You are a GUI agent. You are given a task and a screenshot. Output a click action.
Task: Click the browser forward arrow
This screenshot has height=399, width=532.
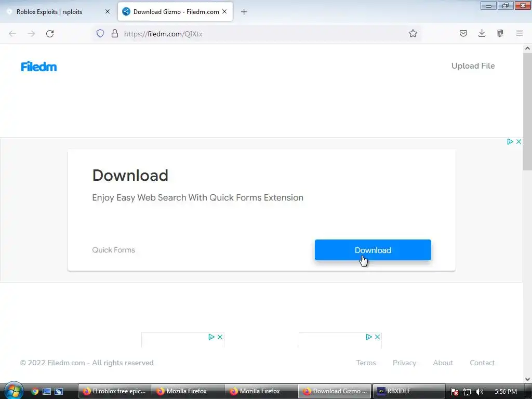point(31,34)
